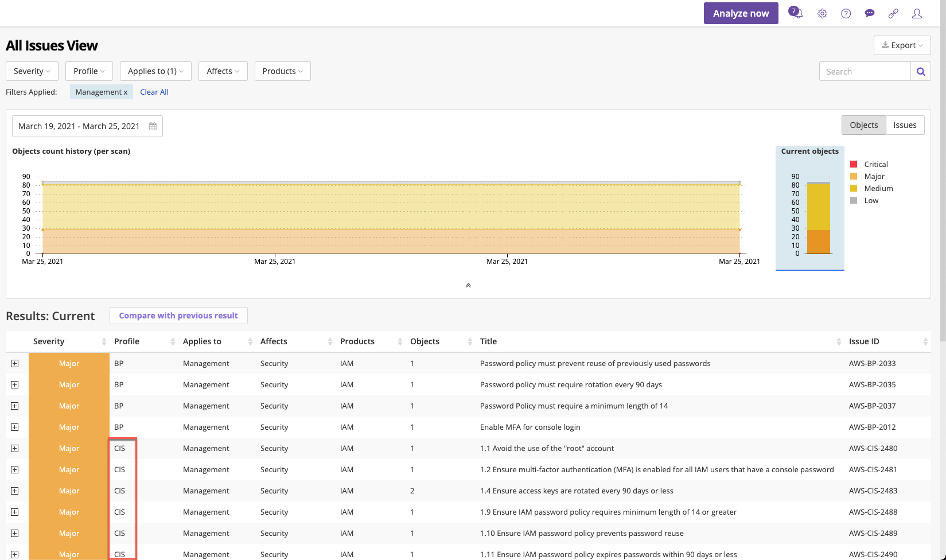Open the Applies to (1) dropdown
Screen dimensions: 946x560
click(x=155, y=71)
